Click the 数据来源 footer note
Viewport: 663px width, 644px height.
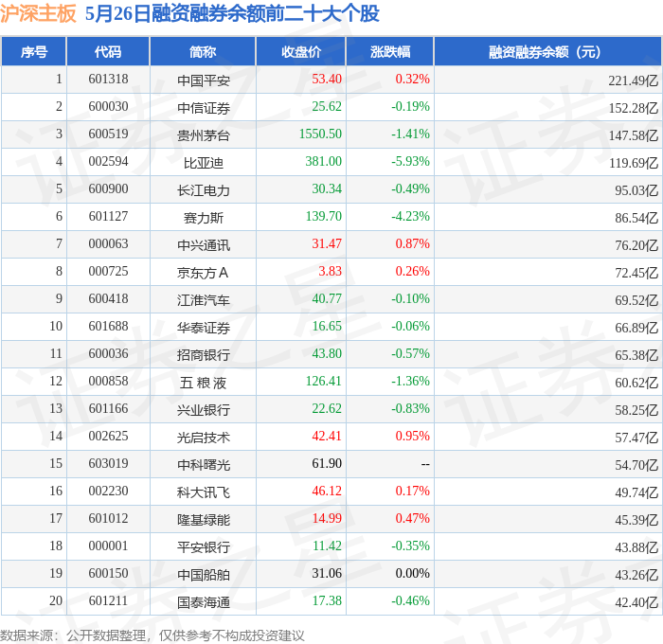coord(152,635)
